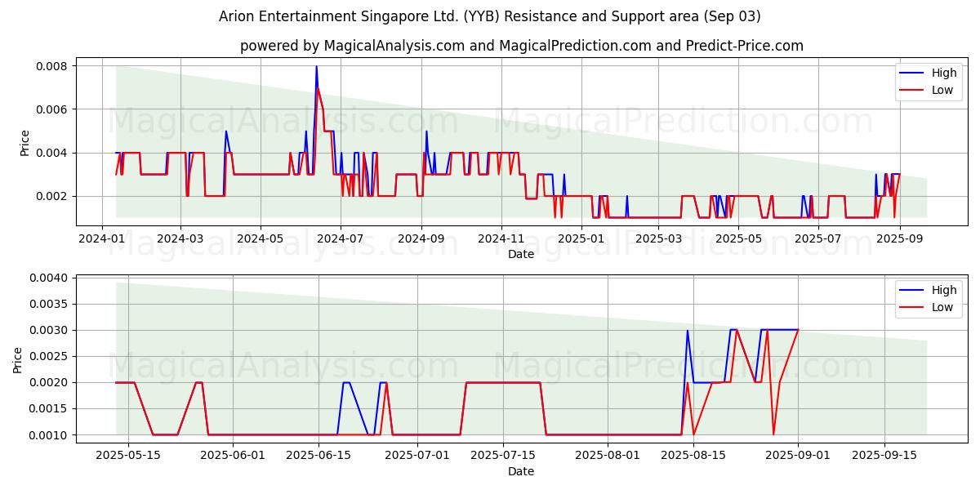Screen dimensions: 980x490
Task: Click the '0.004' y-axis tick on top chart
Action: click(x=53, y=153)
